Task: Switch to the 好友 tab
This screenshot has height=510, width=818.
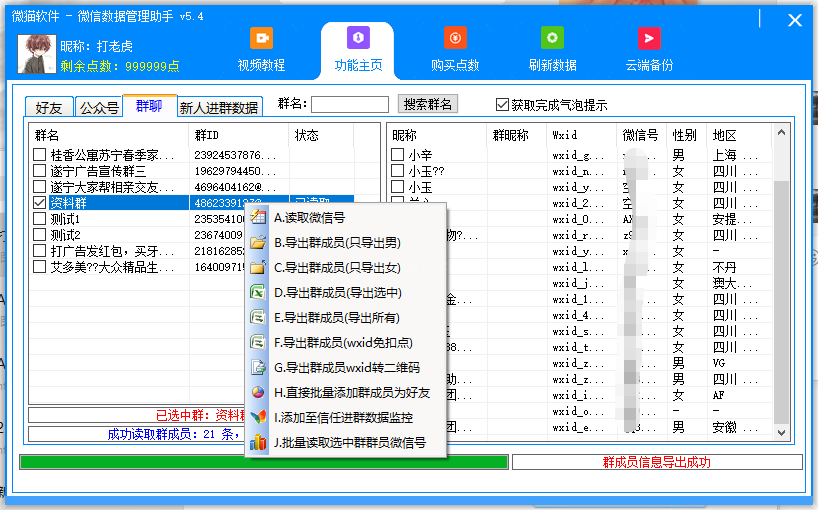Action: pyautogui.click(x=48, y=108)
